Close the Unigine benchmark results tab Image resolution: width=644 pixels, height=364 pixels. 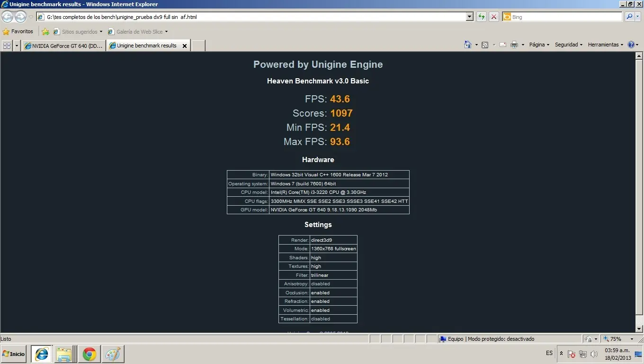[x=185, y=46]
